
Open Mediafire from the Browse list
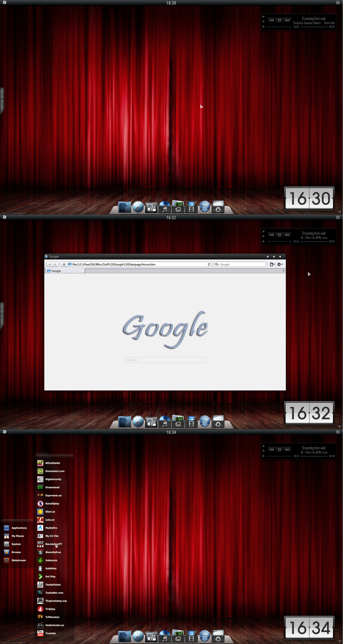coord(47,528)
